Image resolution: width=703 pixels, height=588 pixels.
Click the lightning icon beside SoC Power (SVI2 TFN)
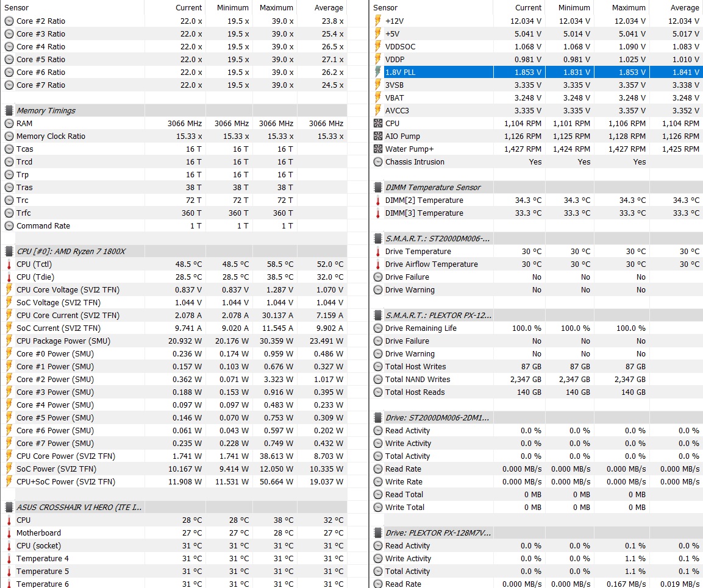[x=9, y=469]
